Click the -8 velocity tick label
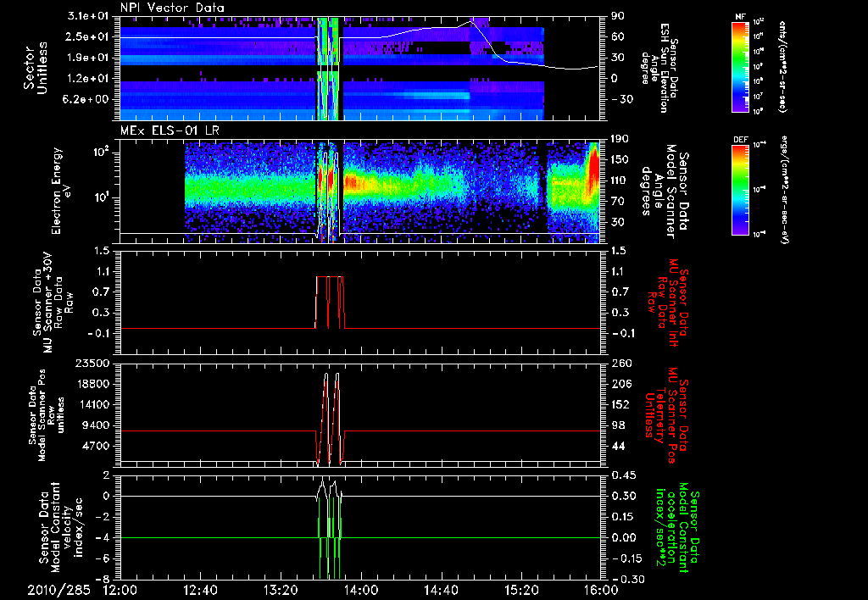The image size is (868, 600). tap(103, 579)
